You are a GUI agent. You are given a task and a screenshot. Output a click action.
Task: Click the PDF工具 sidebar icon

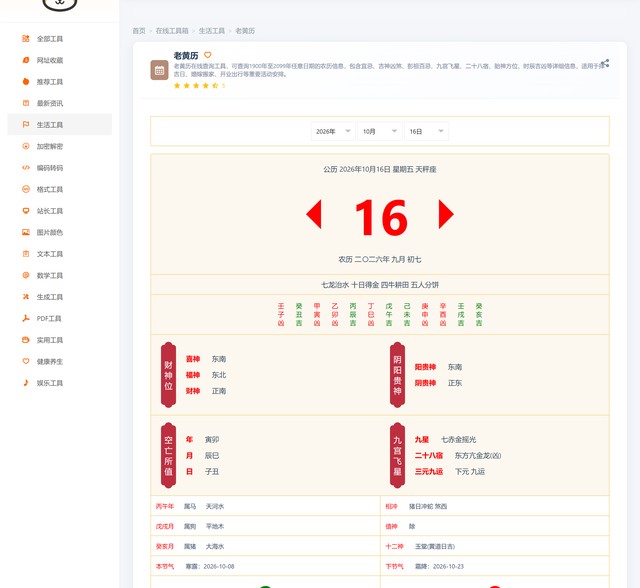[x=26, y=318]
